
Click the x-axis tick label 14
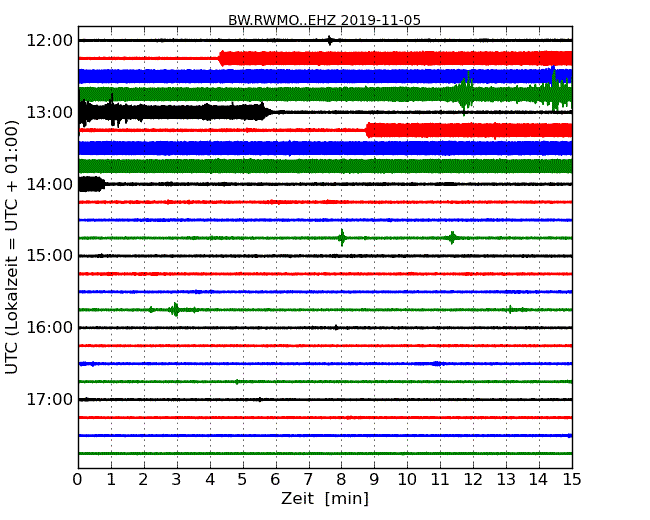[x=538, y=480]
